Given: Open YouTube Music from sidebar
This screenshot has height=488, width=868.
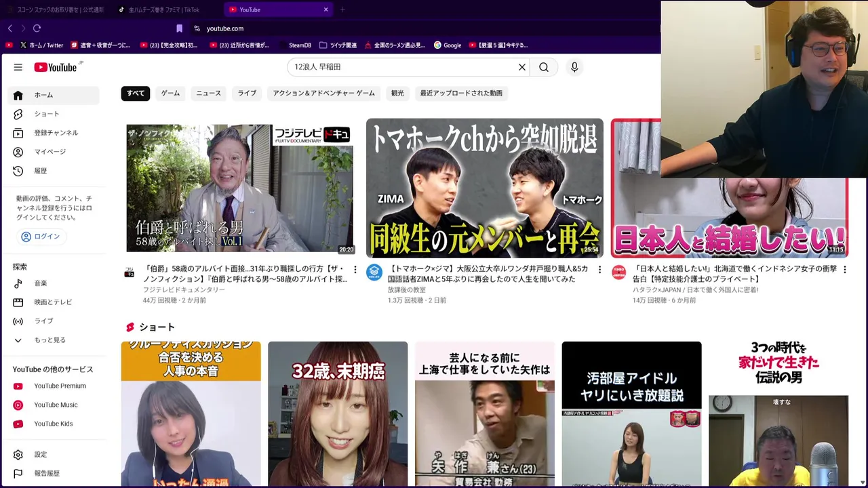Looking at the screenshot, I should point(53,405).
